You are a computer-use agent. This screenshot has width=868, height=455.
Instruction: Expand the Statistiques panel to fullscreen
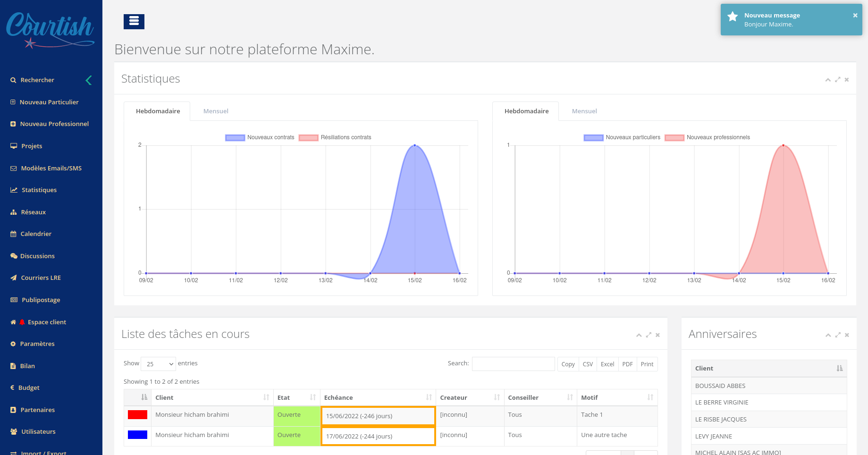point(837,80)
